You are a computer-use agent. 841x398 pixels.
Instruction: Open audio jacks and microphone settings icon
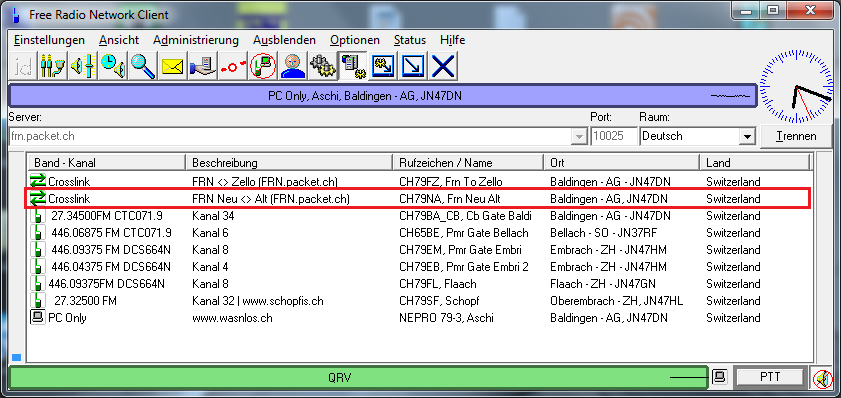pos(53,66)
